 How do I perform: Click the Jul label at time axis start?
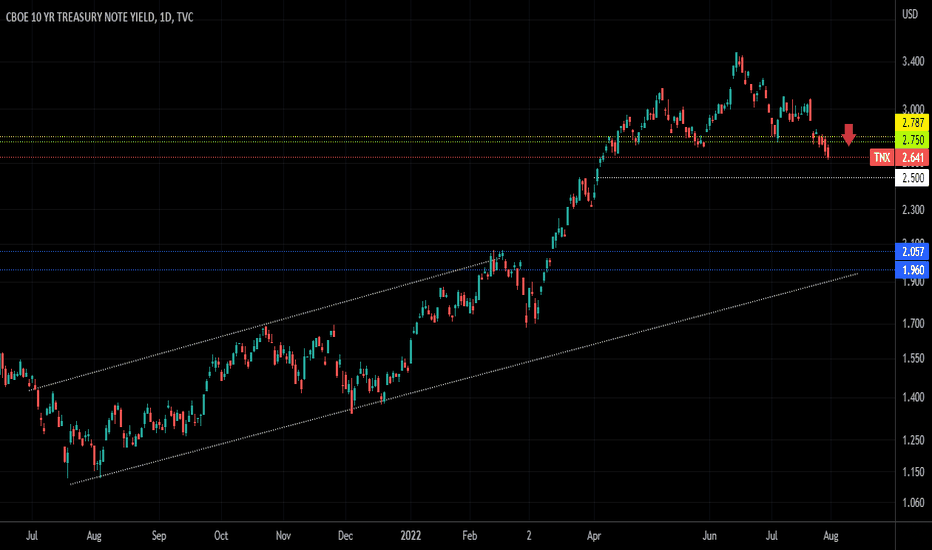pyautogui.click(x=32, y=536)
